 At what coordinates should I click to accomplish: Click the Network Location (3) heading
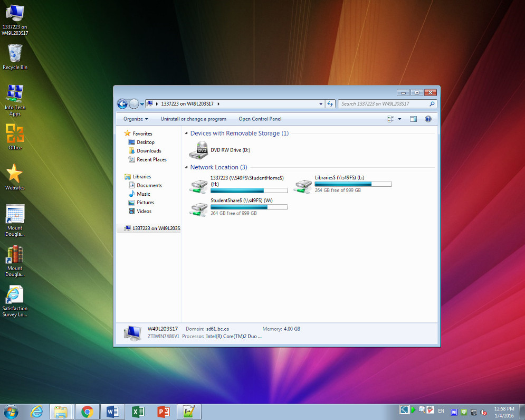218,167
